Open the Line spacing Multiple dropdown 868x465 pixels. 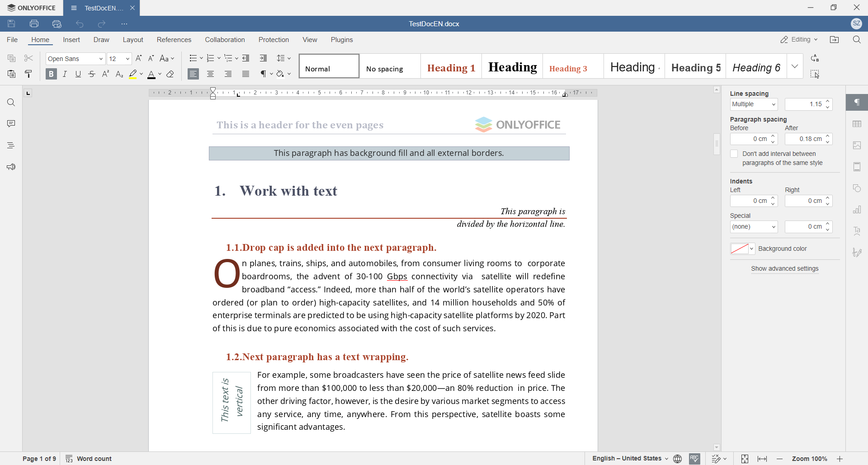coord(754,104)
